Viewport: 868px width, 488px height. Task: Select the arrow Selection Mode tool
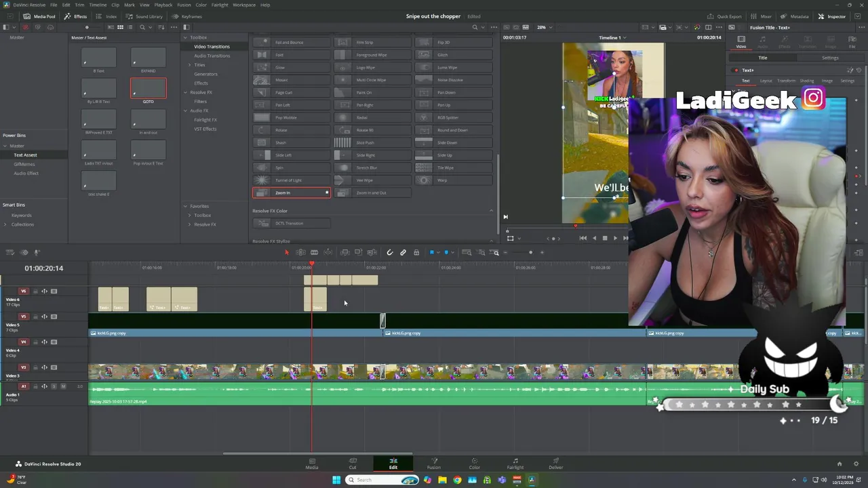click(287, 252)
